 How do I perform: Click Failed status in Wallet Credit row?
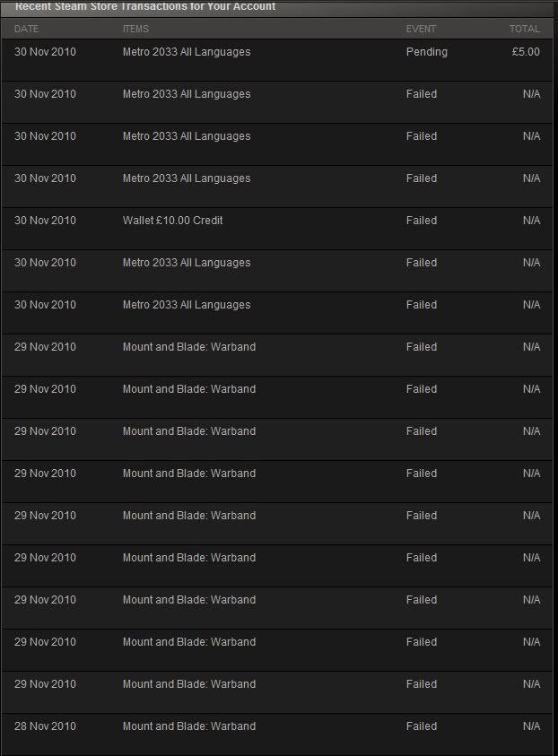point(421,221)
